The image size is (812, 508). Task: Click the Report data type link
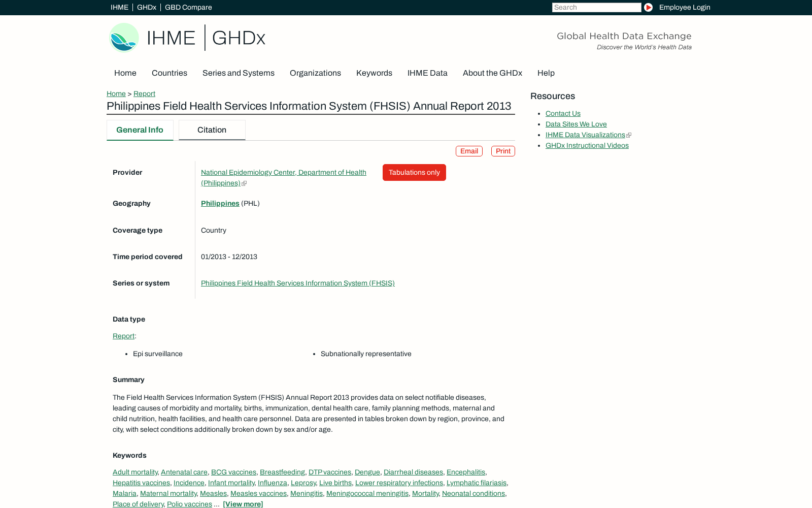(123, 336)
